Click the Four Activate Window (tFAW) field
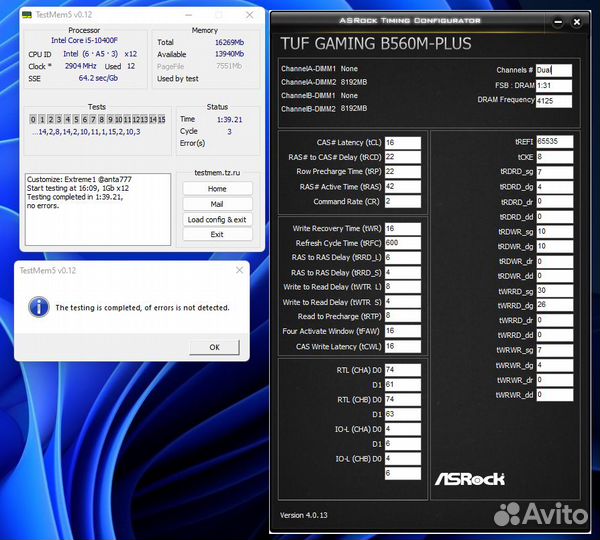600x540 pixels. coord(403,331)
